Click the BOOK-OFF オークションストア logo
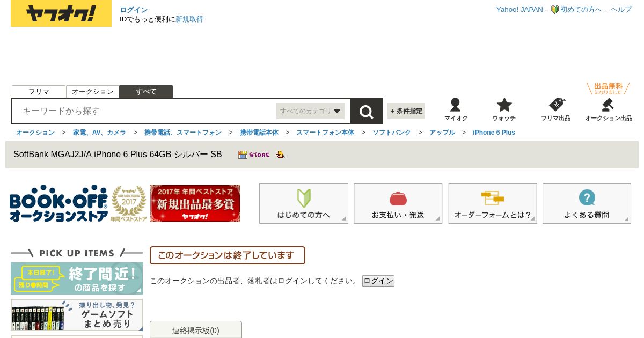This screenshot has width=644, height=338. (x=58, y=203)
